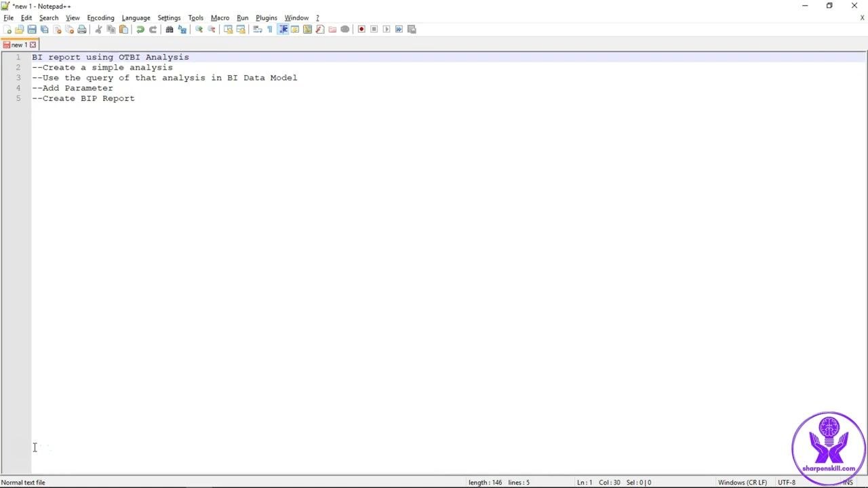Click the line '--Create BIP Report'

(83, 98)
